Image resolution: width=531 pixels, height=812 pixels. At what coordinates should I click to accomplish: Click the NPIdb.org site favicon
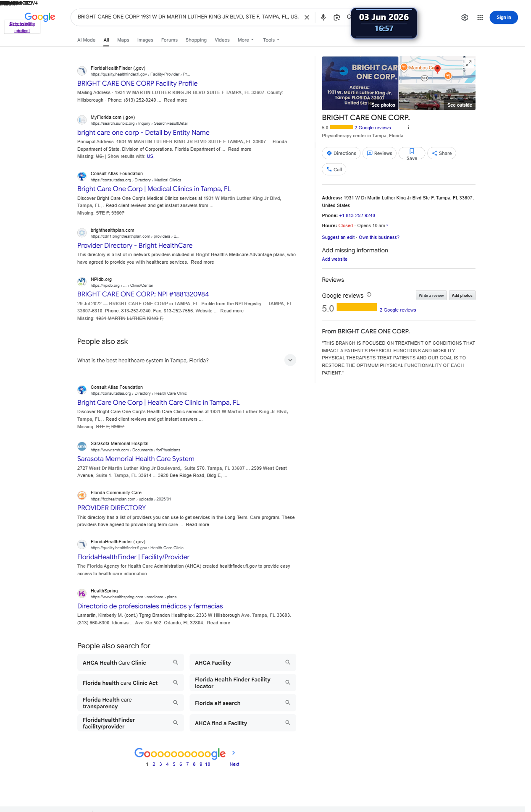tap(82, 282)
